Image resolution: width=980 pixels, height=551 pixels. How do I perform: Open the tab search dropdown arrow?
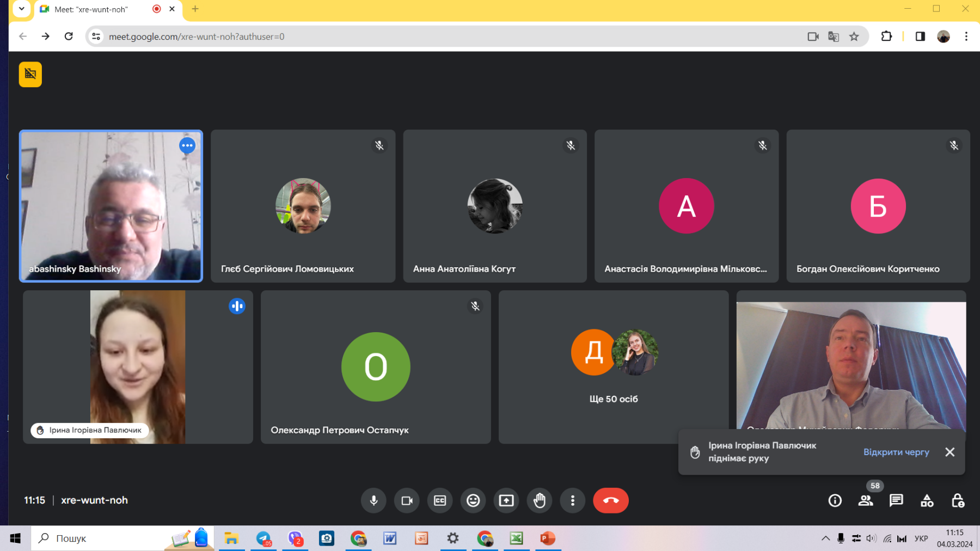(x=22, y=9)
